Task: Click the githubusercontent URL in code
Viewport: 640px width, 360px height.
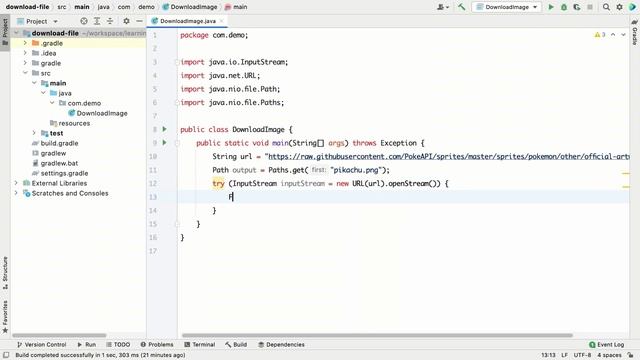Action: (449, 156)
